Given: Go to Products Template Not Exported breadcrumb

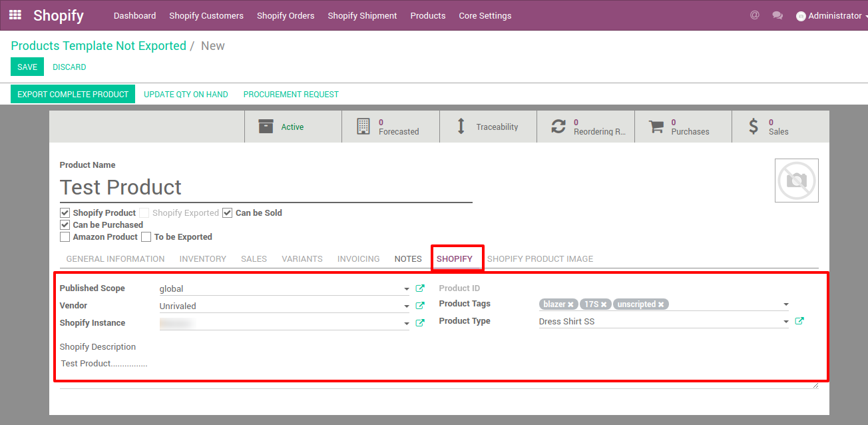Looking at the screenshot, I should point(99,46).
